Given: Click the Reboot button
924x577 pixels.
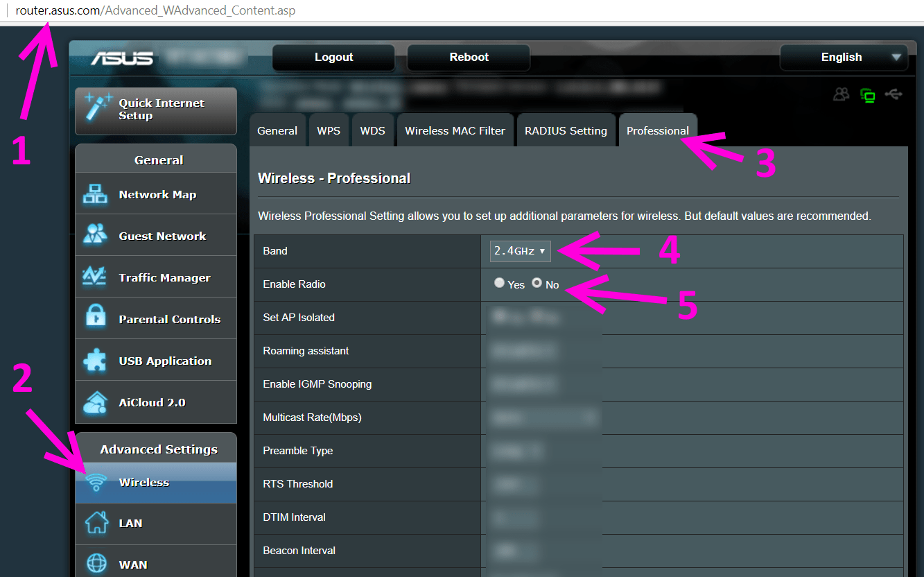Looking at the screenshot, I should [469, 58].
